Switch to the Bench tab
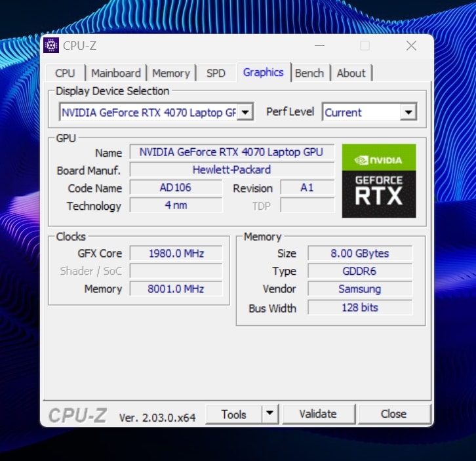 (309, 73)
